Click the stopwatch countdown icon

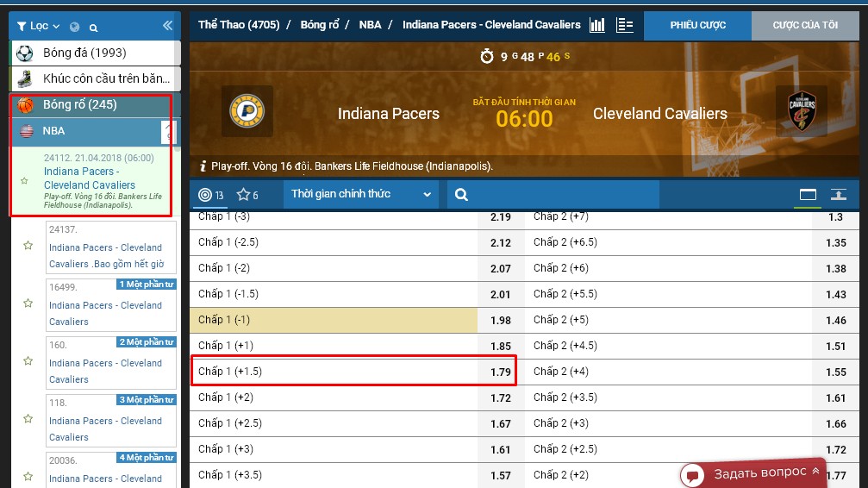(x=487, y=56)
